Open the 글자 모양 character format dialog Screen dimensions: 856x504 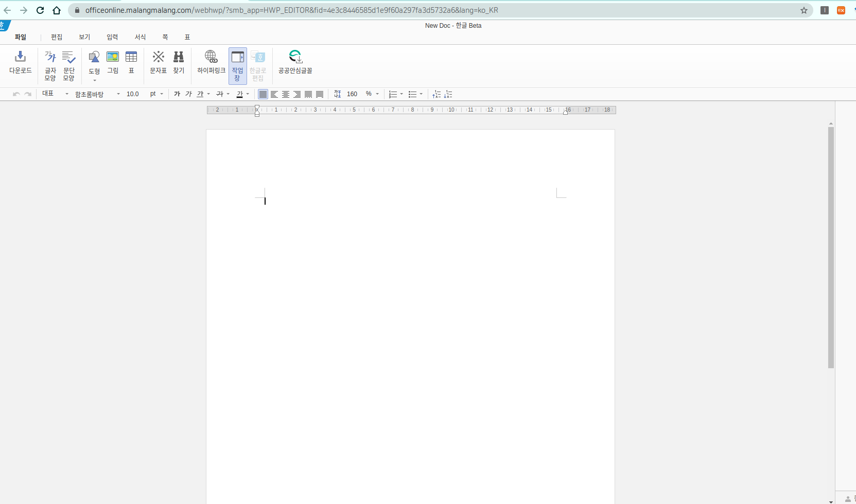click(x=50, y=57)
